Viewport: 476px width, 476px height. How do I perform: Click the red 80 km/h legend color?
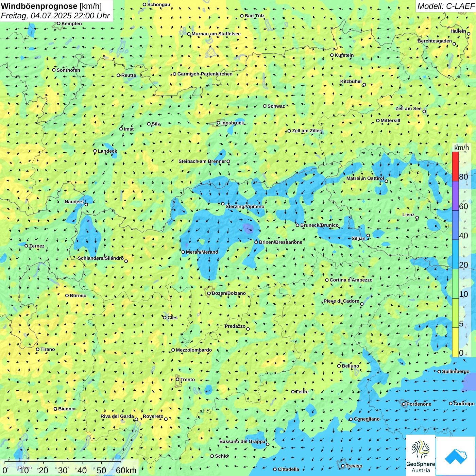[455, 166]
